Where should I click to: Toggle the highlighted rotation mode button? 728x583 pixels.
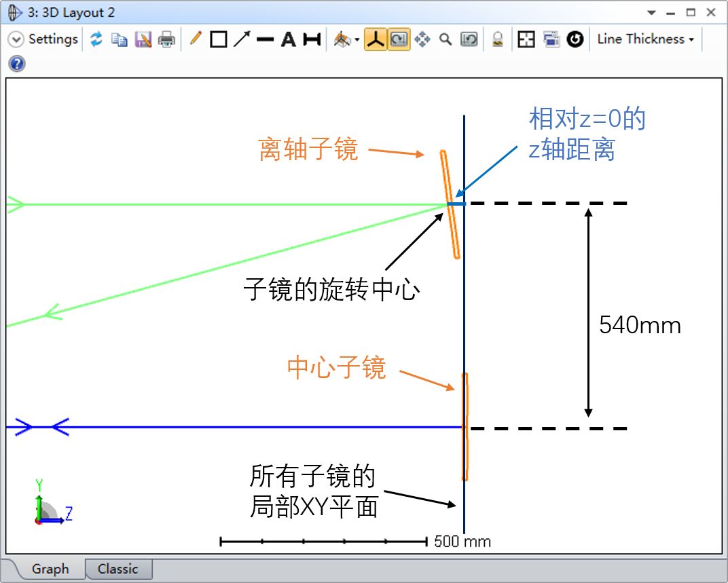[x=399, y=39]
